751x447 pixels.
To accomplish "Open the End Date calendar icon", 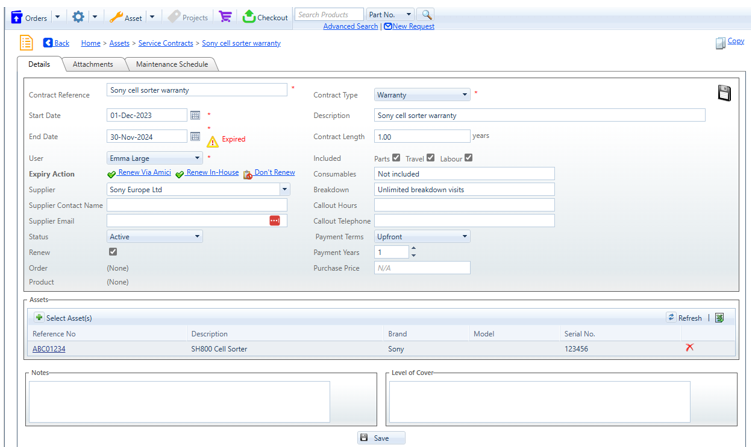I will pyautogui.click(x=195, y=137).
